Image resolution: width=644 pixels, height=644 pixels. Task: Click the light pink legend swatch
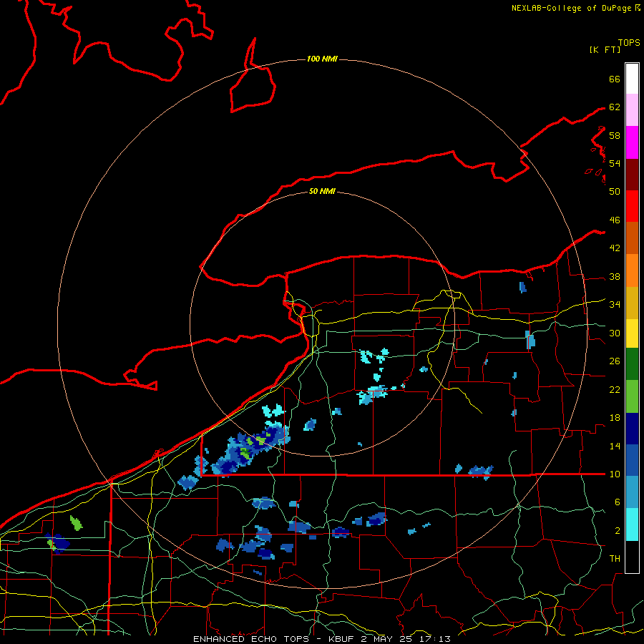click(632, 110)
